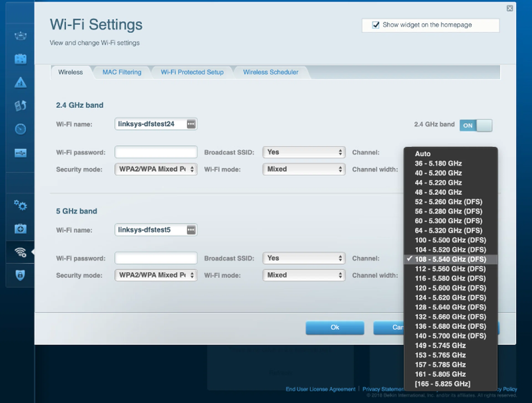Expand 2.4 GHz Broadcast SSID dropdown
The width and height of the screenshot is (532, 403).
(304, 152)
